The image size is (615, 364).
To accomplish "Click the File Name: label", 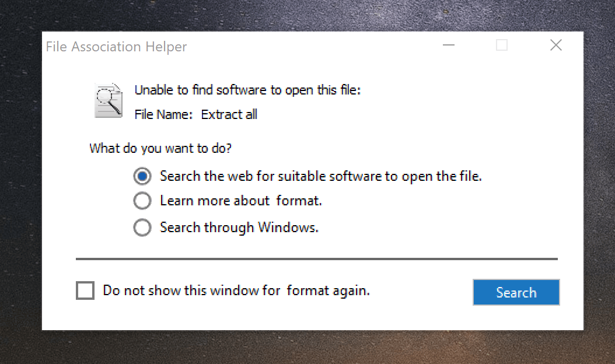I will [x=163, y=114].
